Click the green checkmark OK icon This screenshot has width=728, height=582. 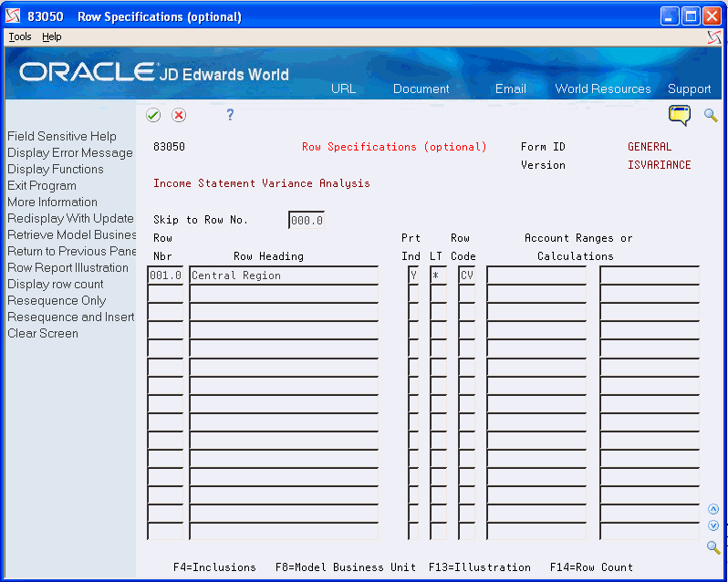pyautogui.click(x=153, y=115)
